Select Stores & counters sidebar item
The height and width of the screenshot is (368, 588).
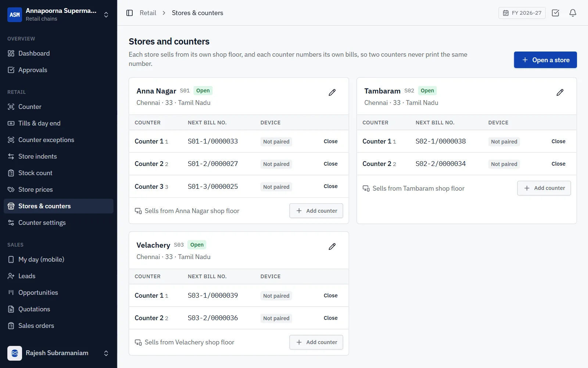tap(58, 206)
